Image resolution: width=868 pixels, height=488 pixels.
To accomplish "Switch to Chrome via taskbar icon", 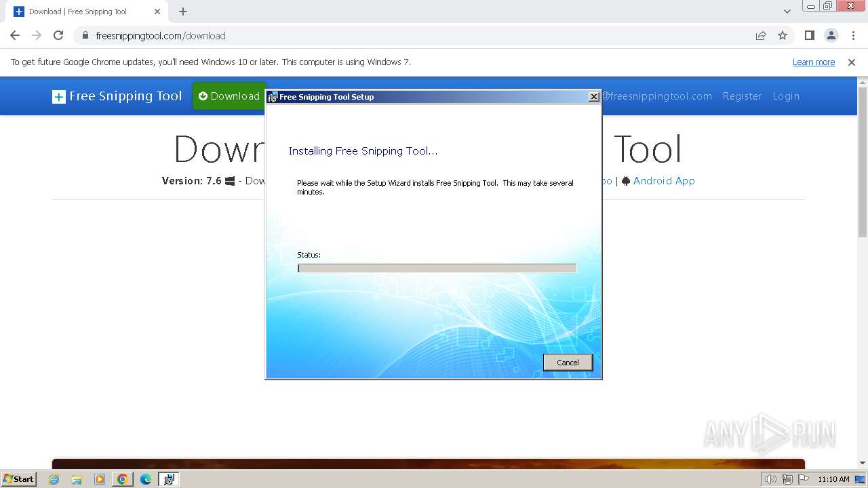I will pos(123,479).
